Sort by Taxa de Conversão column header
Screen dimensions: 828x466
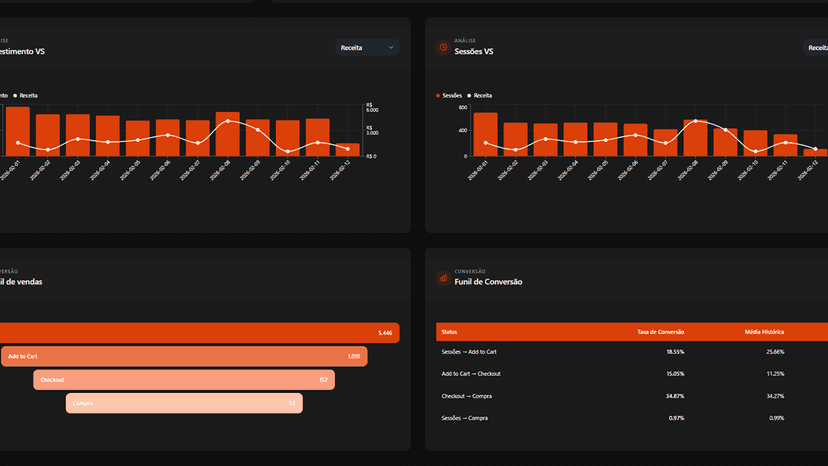[660, 332]
